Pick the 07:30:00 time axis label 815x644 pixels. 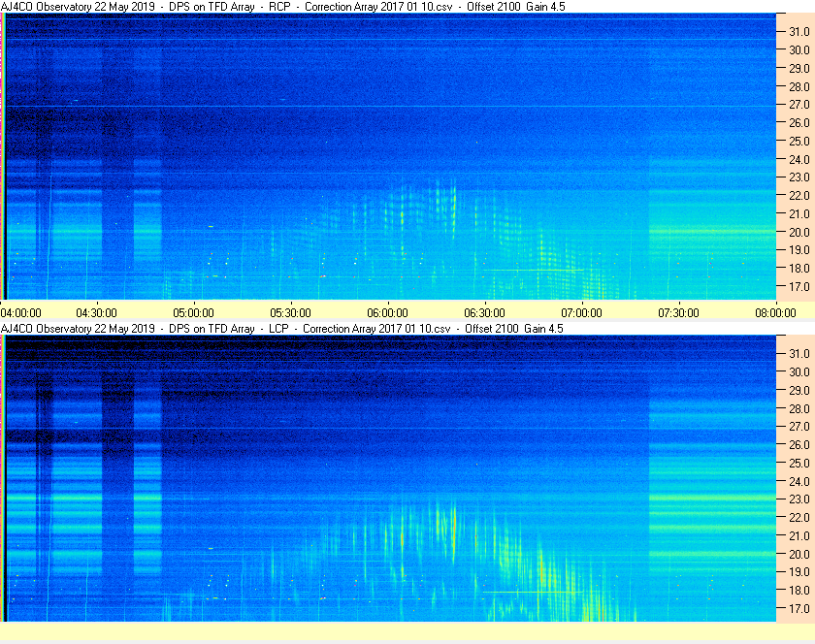[x=679, y=313]
